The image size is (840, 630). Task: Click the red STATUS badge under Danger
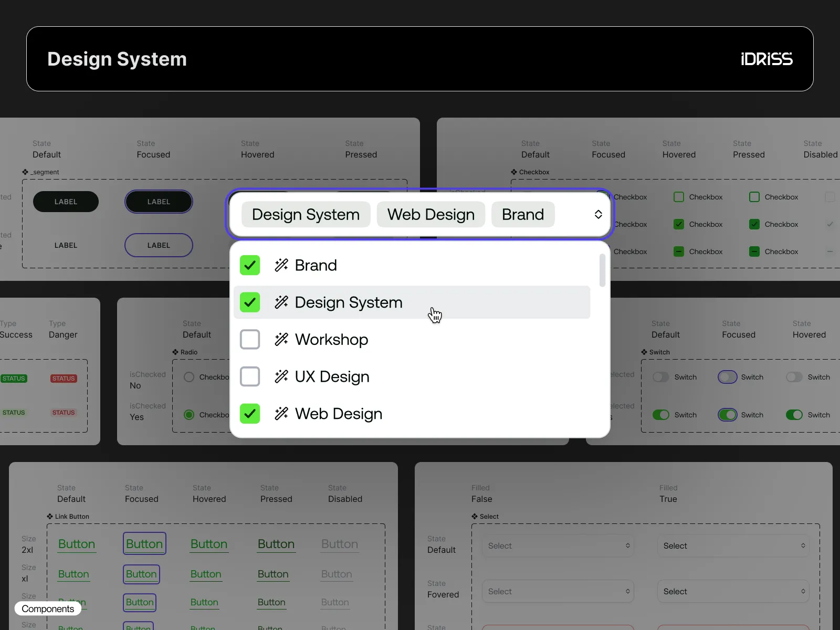pyautogui.click(x=64, y=379)
